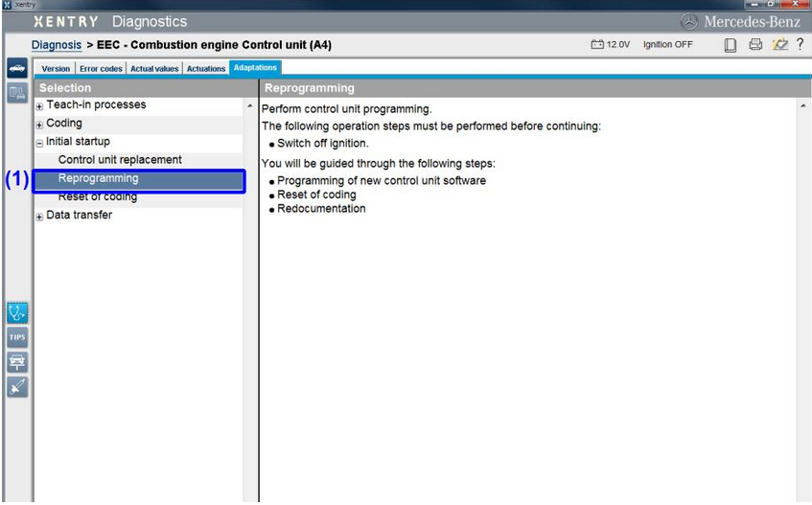Open the Actual values tab
The height and width of the screenshot is (505, 812).
[154, 68]
